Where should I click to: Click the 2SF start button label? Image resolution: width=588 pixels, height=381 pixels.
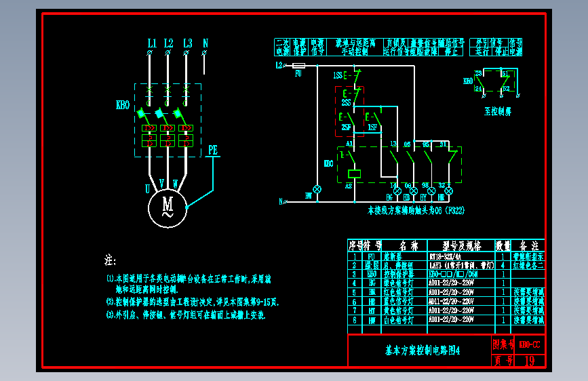(346, 127)
